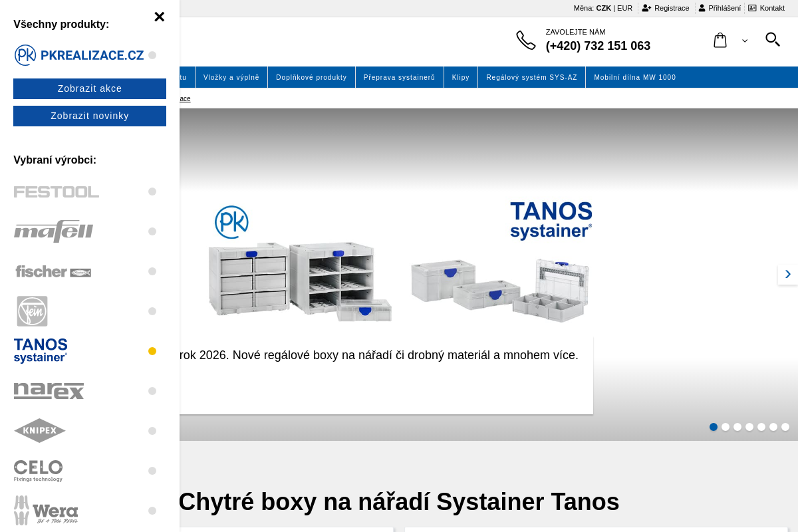Open the Regálový systém SYS-AZ menu
Image resolution: width=798 pixels, height=532 pixels.
pyautogui.click(x=532, y=77)
